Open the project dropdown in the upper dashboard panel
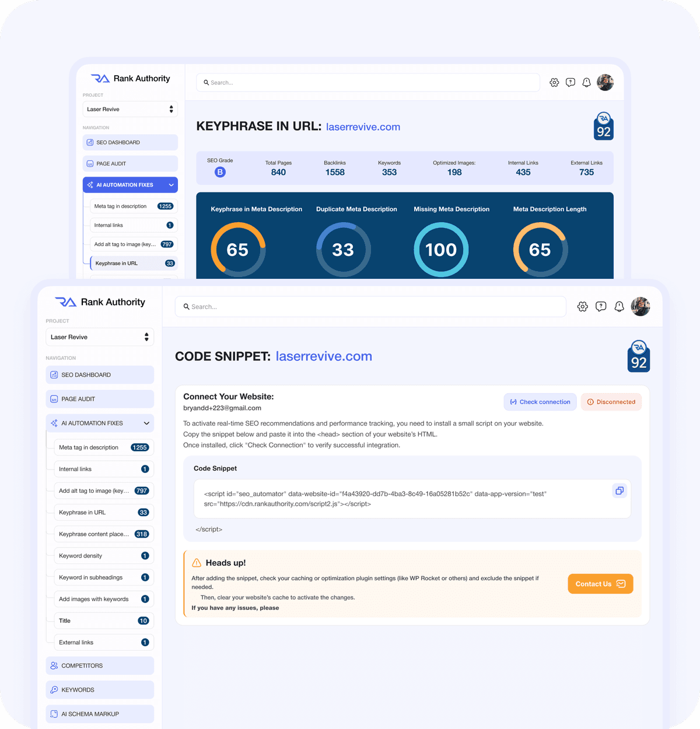This screenshot has width=700, height=729. (130, 109)
